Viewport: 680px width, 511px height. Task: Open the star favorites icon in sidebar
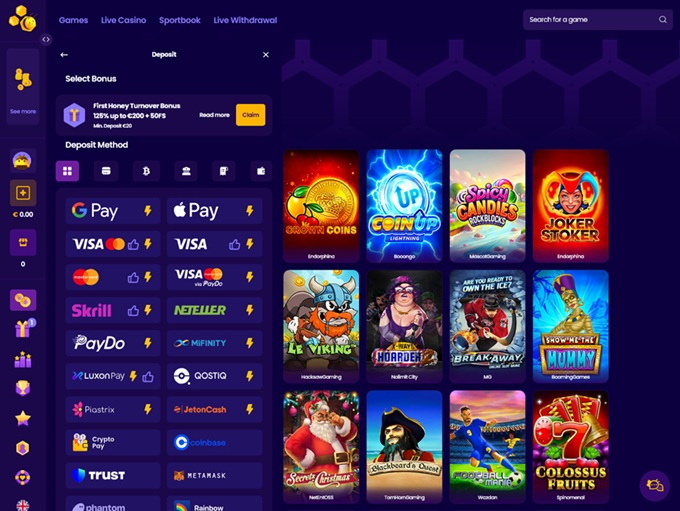pyautogui.click(x=23, y=418)
